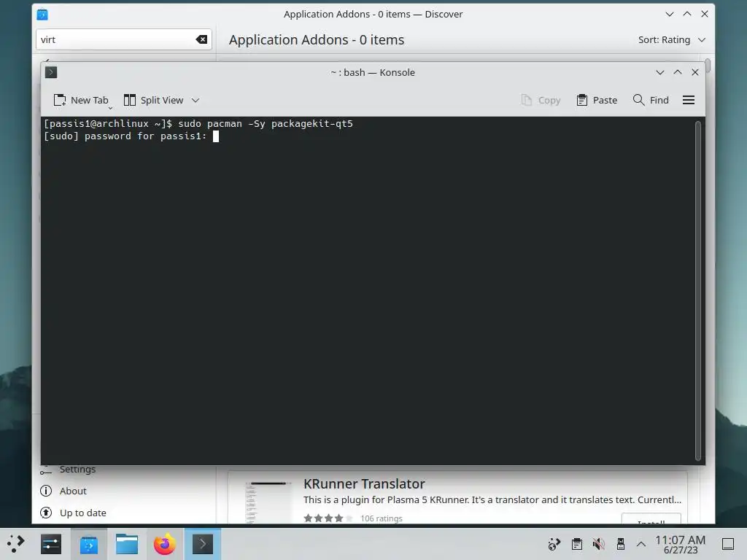The width and height of the screenshot is (747, 560).
Task: Click the KRunner Translator thumbnail
Action: (268, 502)
